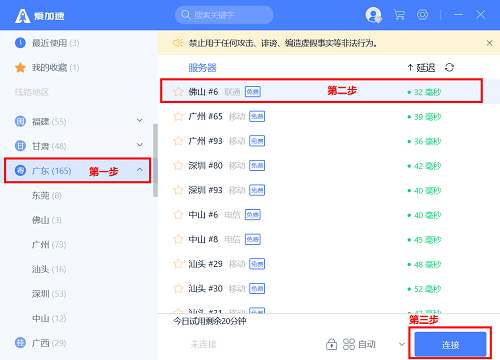The image size is (500, 360).
Task: Click the 广东 province icon
Action: tap(20, 171)
